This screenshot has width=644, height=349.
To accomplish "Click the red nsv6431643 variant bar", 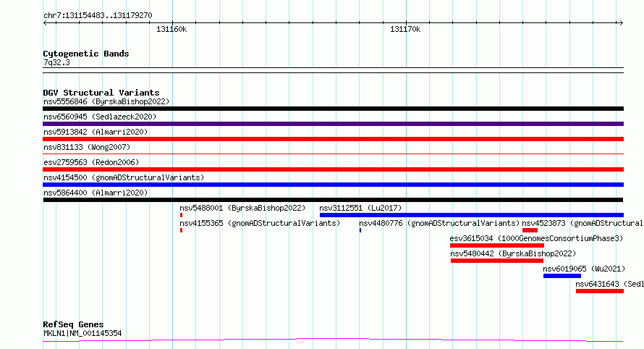I will [x=600, y=291].
